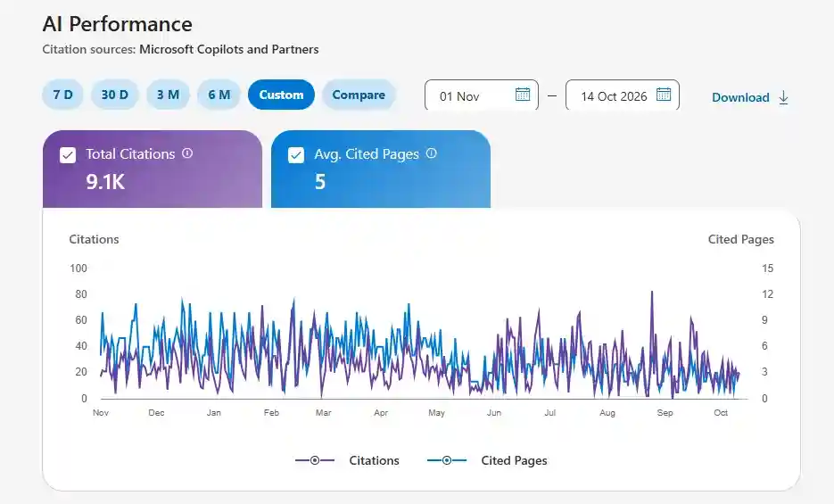This screenshot has width=834, height=504.
Task: Choose the Custom date range option
Action: [281, 95]
